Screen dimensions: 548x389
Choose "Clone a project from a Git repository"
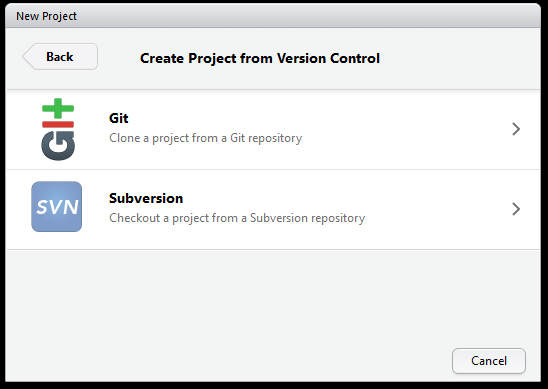click(206, 138)
